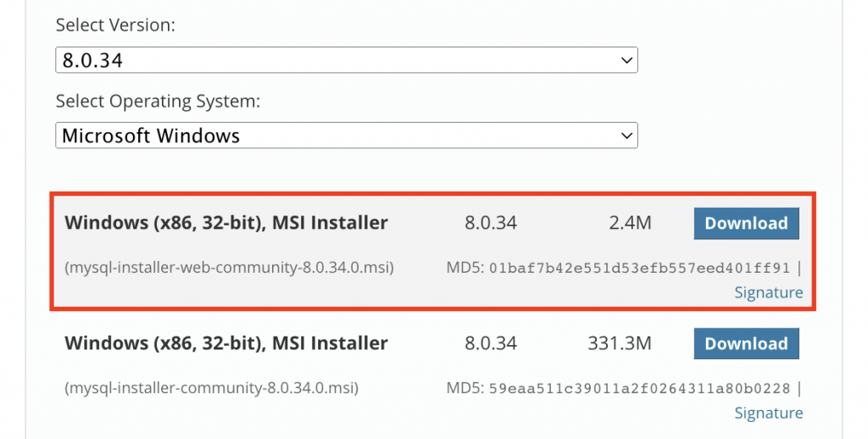Open the Signature link for the web-community installer

coord(768,292)
